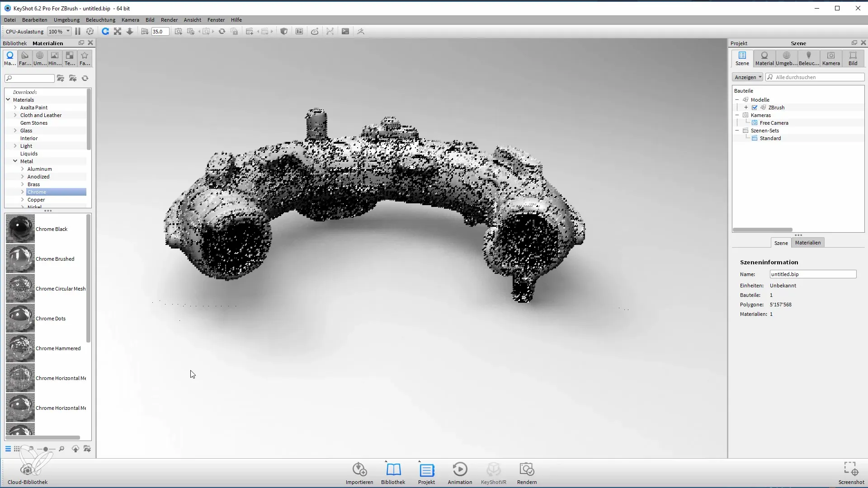This screenshot has height=488, width=868.
Task: Select the pan camera cross-arrows icon
Action: click(118, 31)
